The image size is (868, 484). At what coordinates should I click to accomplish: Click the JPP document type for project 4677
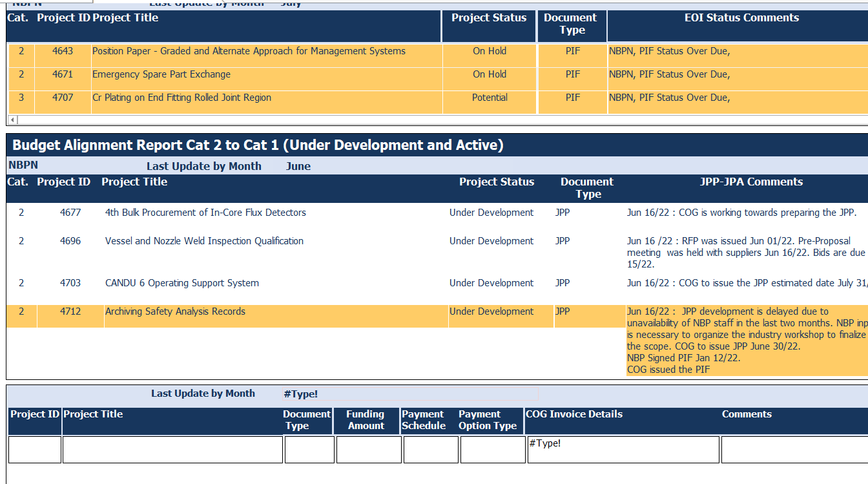(563, 213)
